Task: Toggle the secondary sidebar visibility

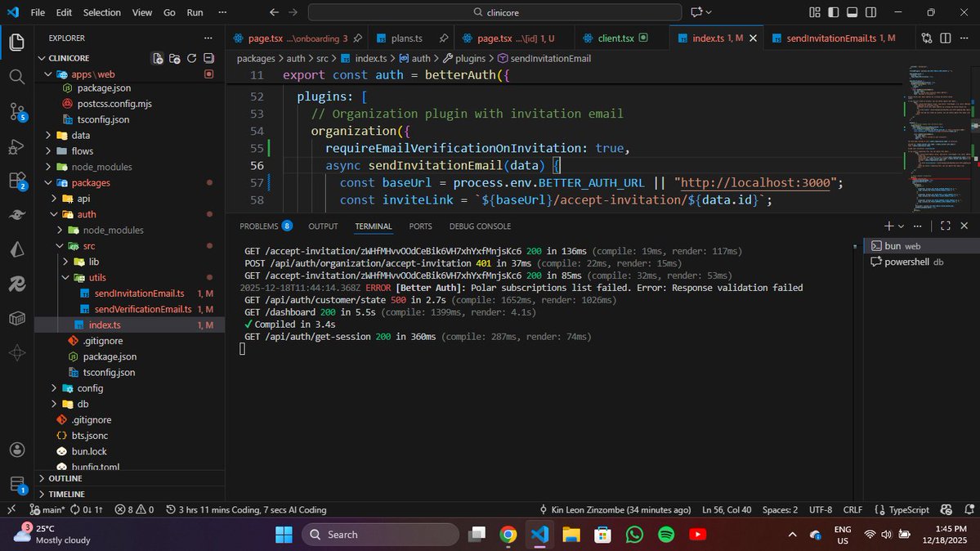Action: (x=870, y=12)
